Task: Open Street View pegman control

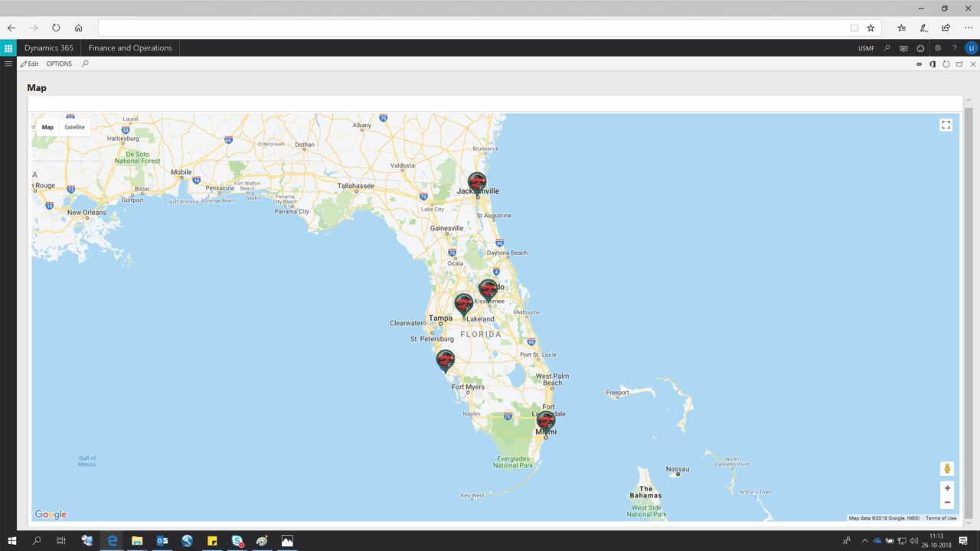Action: [x=947, y=468]
